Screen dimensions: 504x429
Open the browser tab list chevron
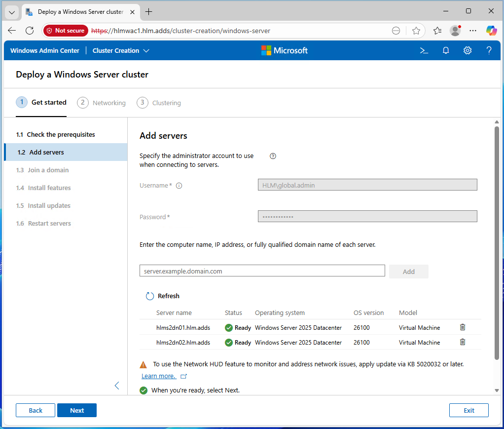tap(12, 12)
